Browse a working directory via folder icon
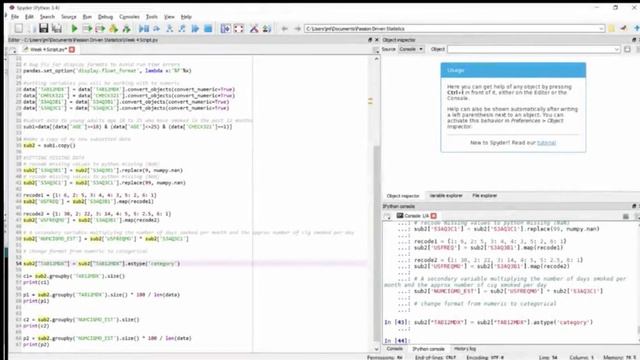 (x=611, y=29)
